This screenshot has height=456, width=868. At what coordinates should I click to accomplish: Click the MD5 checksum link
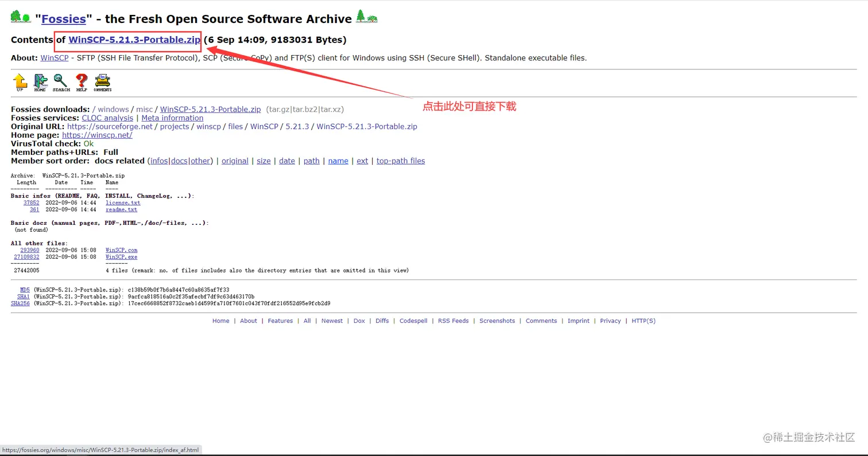pos(25,290)
